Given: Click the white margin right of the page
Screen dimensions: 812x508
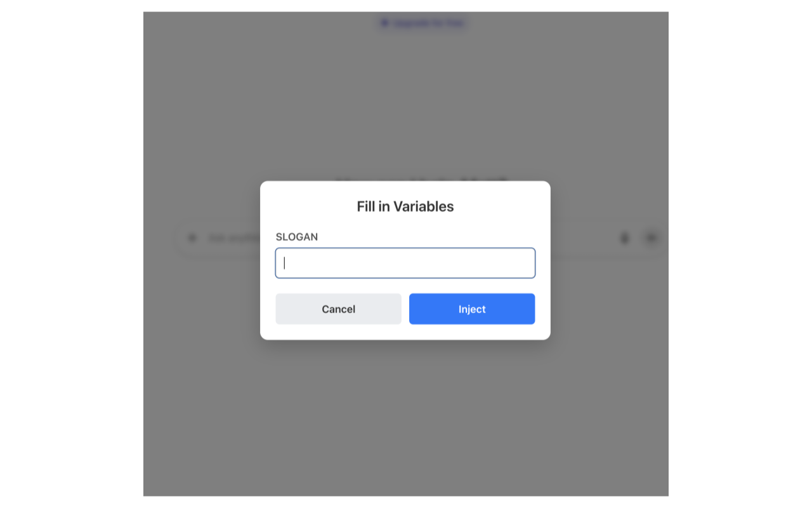Looking at the screenshot, I should (740, 254).
